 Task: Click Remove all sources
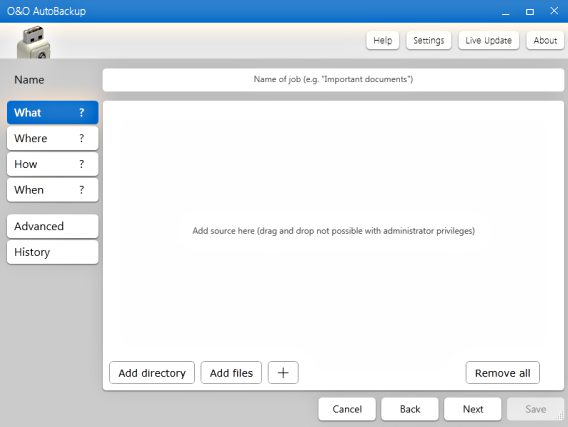point(502,372)
